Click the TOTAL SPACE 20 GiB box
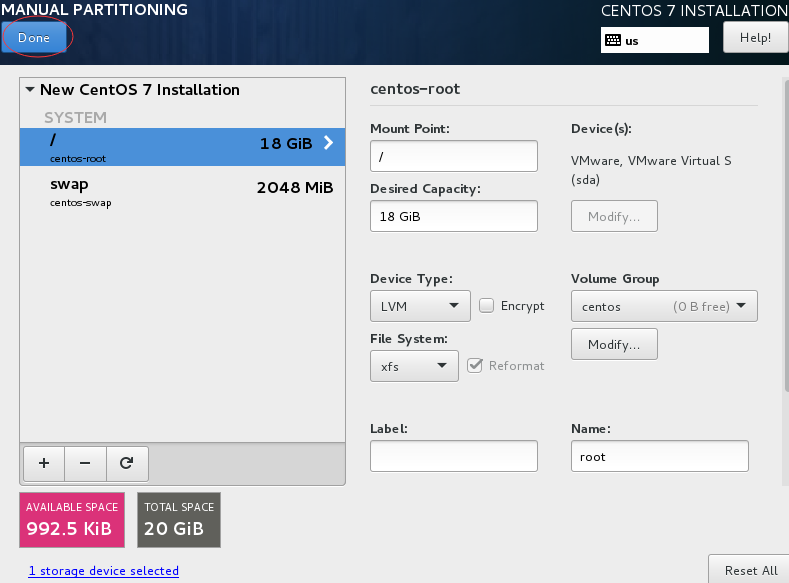This screenshot has width=789, height=583. (179, 520)
